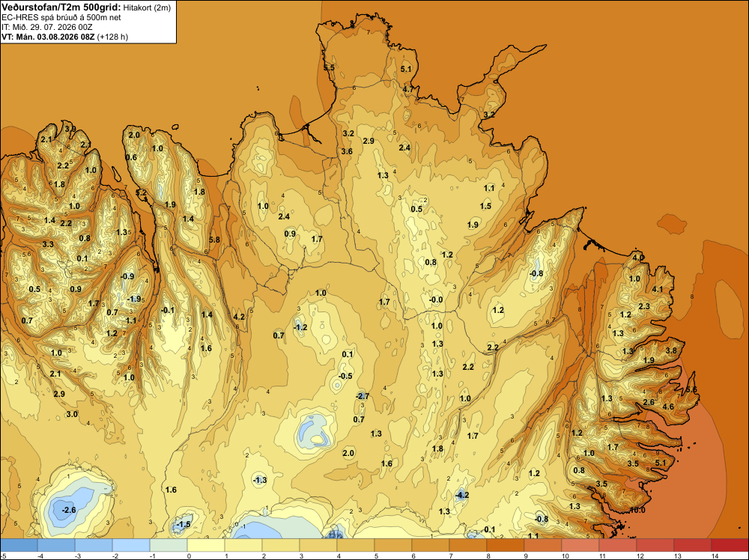749x560 pixels.
Task: Select the 5.8 temperature label
Action: click(x=214, y=240)
